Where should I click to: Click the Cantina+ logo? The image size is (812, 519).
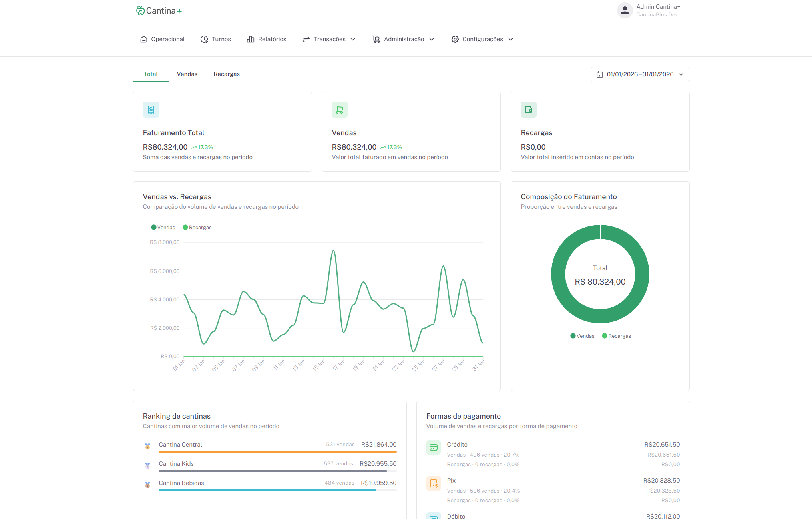pos(159,11)
